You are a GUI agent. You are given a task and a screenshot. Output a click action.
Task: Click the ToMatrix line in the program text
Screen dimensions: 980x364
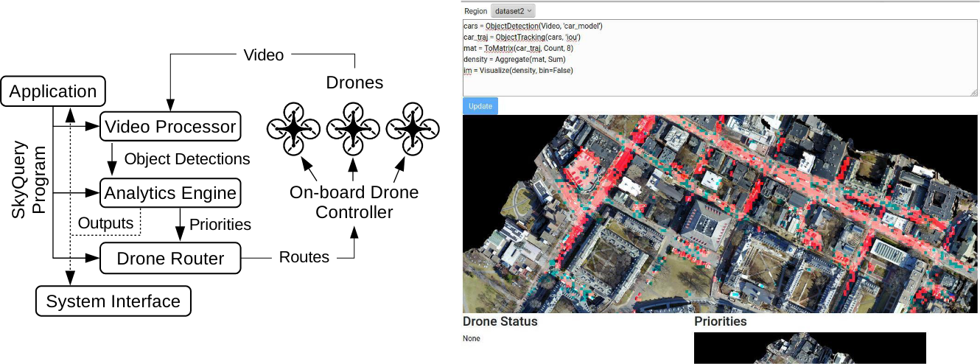click(x=518, y=48)
